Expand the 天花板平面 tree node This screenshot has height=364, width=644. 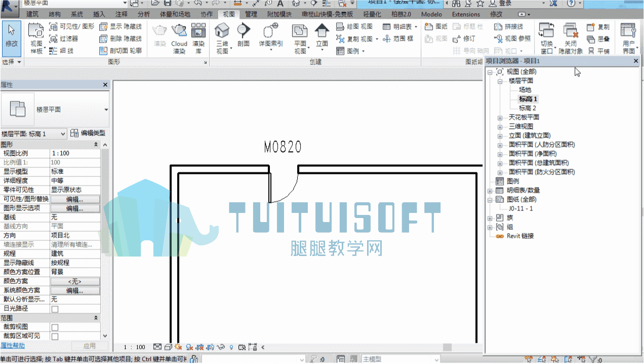point(500,118)
